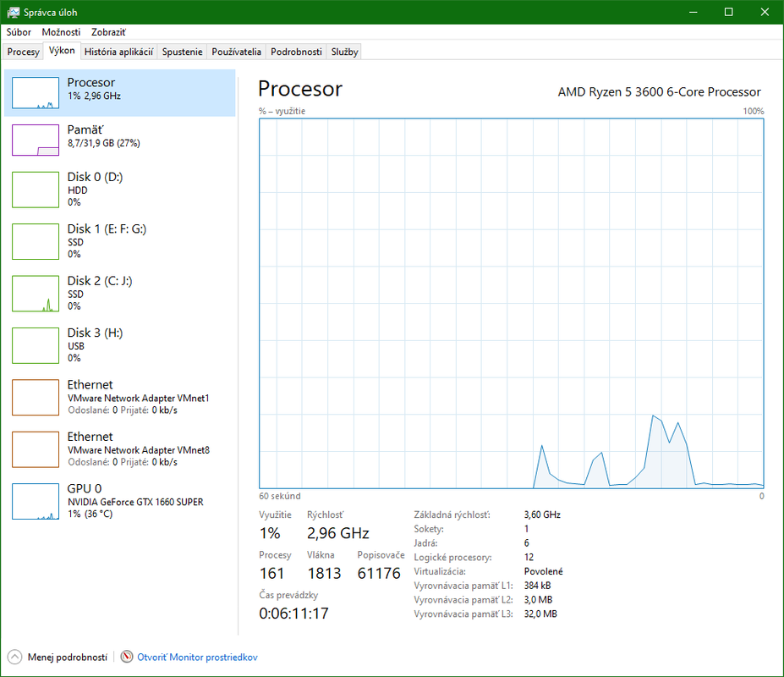This screenshot has height=677, width=784.
Task: Switch to the Podrobnosti tab
Action: (296, 52)
